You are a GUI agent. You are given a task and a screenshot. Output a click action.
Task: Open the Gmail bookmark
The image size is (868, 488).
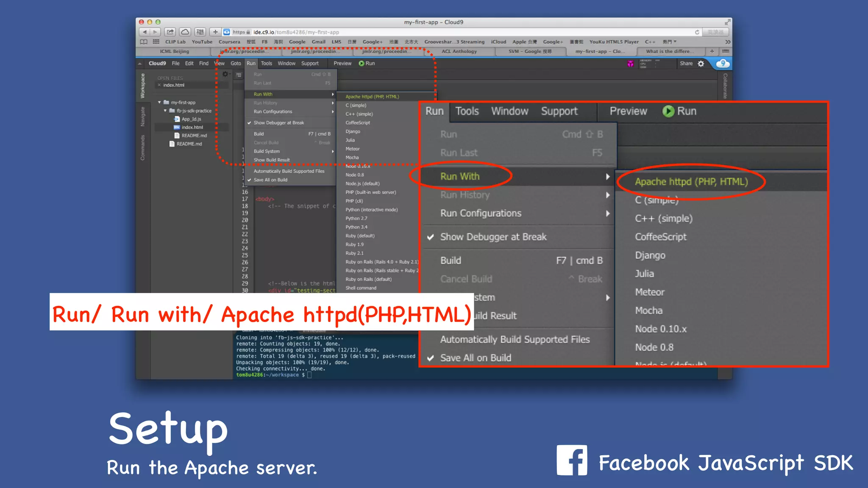pyautogui.click(x=319, y=42)
